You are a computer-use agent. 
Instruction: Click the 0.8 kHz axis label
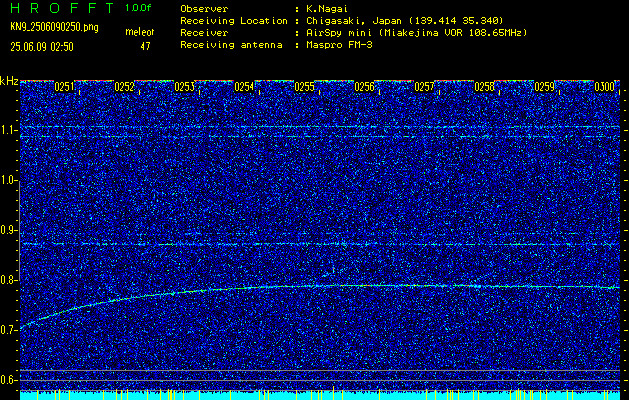pos(8,280)
